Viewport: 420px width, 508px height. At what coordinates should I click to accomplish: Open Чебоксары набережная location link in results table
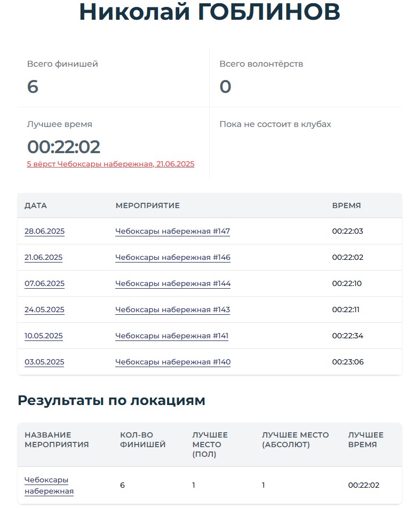pos(49,486)
